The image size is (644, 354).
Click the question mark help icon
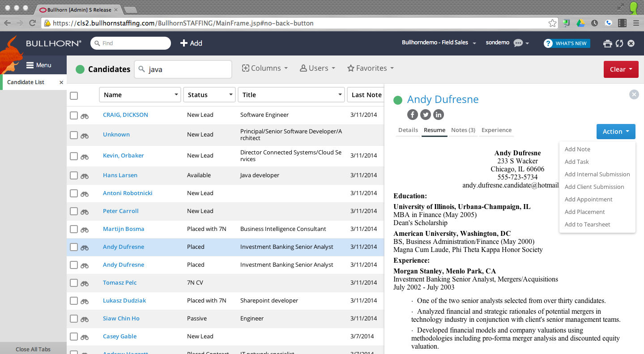[x=548, y=43]
